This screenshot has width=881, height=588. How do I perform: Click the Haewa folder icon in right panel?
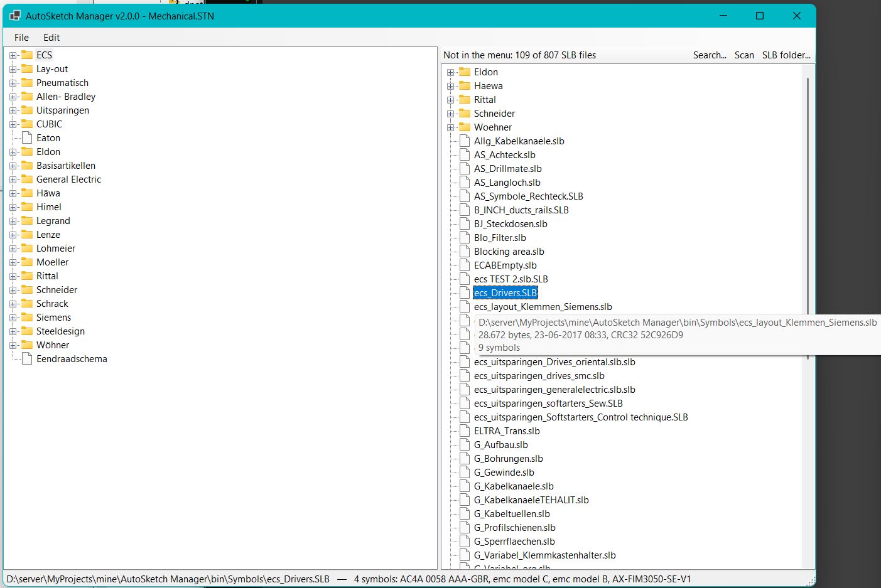pos(465,85)
